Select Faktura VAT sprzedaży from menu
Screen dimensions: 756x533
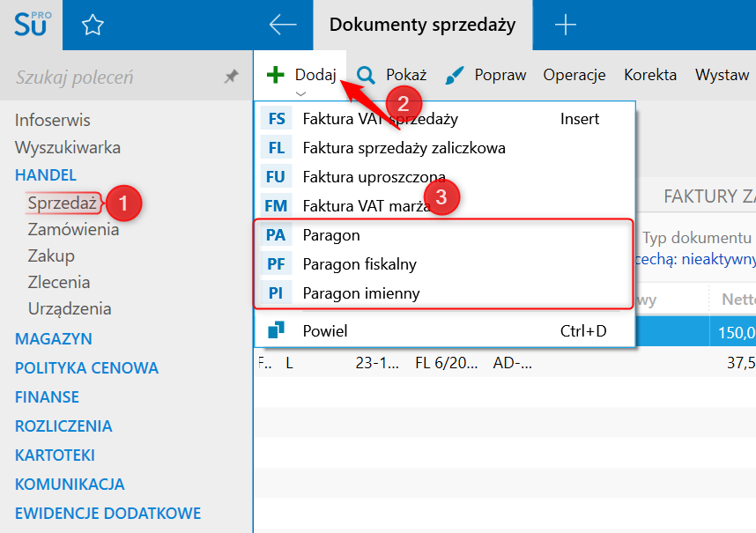coord(380,118)
